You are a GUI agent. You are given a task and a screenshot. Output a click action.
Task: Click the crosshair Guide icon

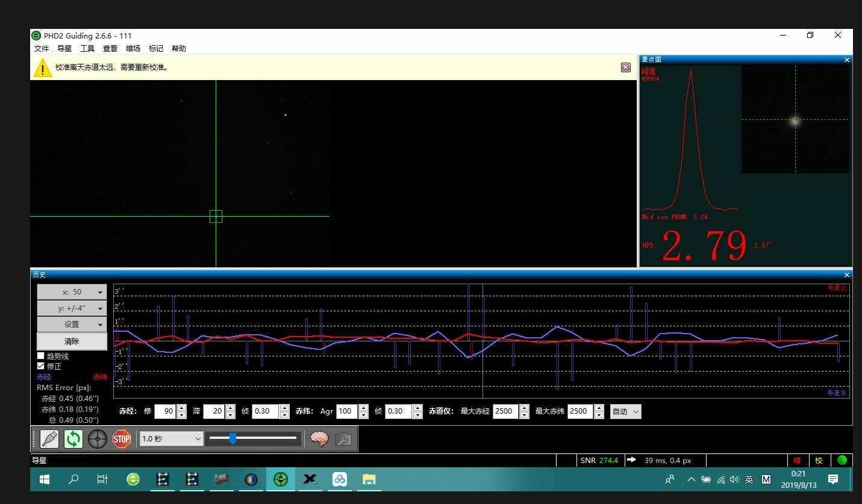98,439
